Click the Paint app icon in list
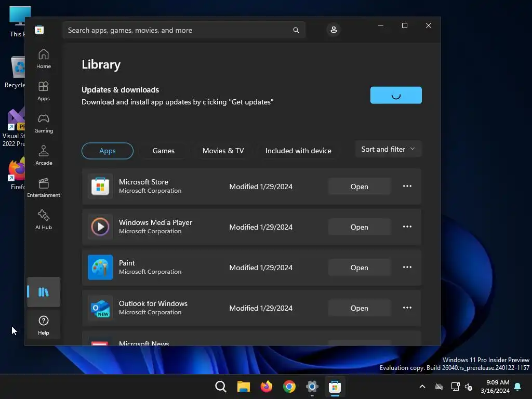532x399 pixels. [100, 268]
